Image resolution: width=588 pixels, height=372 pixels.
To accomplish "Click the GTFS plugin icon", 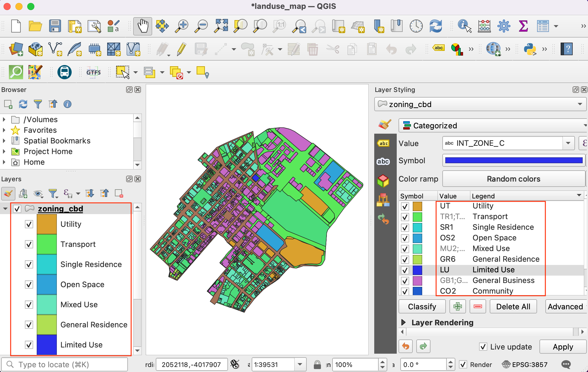I will coord(94,72).
